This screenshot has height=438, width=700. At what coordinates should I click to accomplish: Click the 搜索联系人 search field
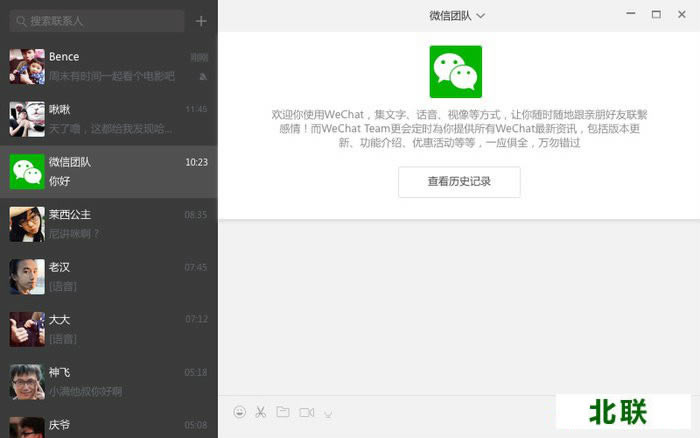(x=100, y=20)
